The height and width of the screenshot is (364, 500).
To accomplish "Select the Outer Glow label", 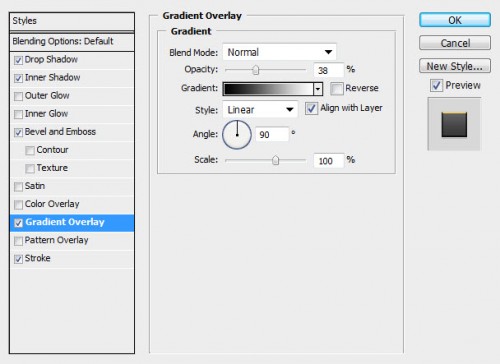I will (47, 96).
